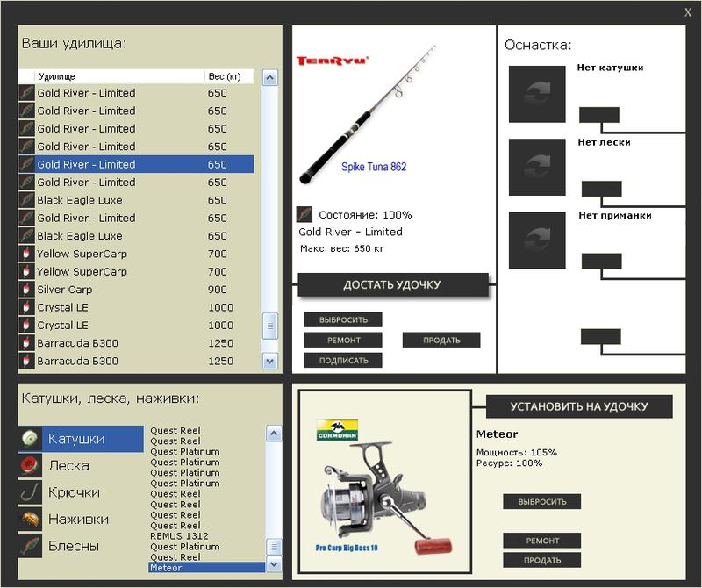
Task: Select the Meteor reel in list
Action: 206,568
